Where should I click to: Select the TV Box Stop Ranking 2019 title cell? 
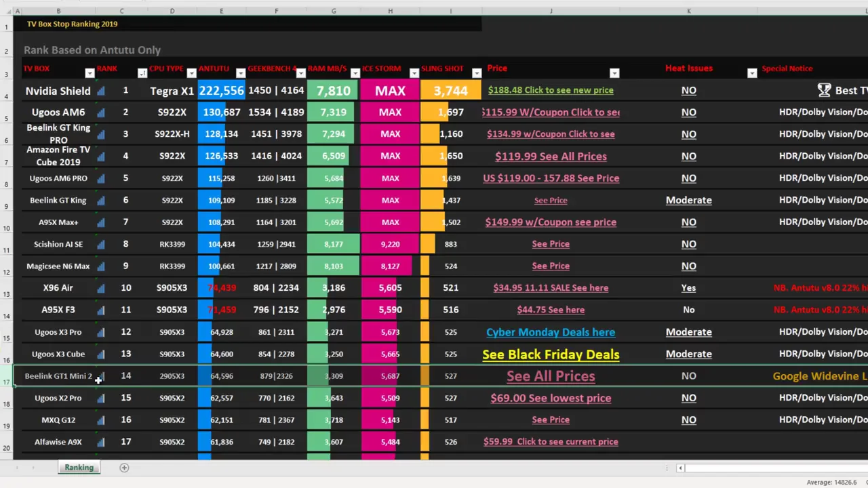tap(72, 24)
